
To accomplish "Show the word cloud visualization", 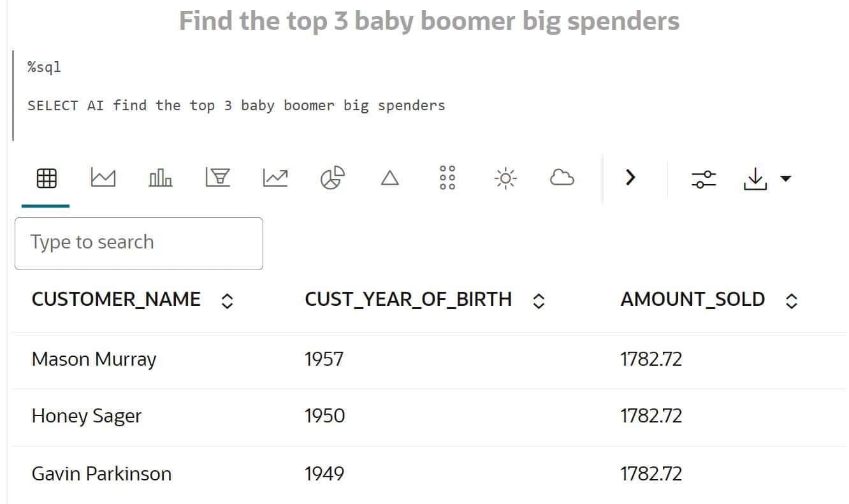I will (562, 178).
